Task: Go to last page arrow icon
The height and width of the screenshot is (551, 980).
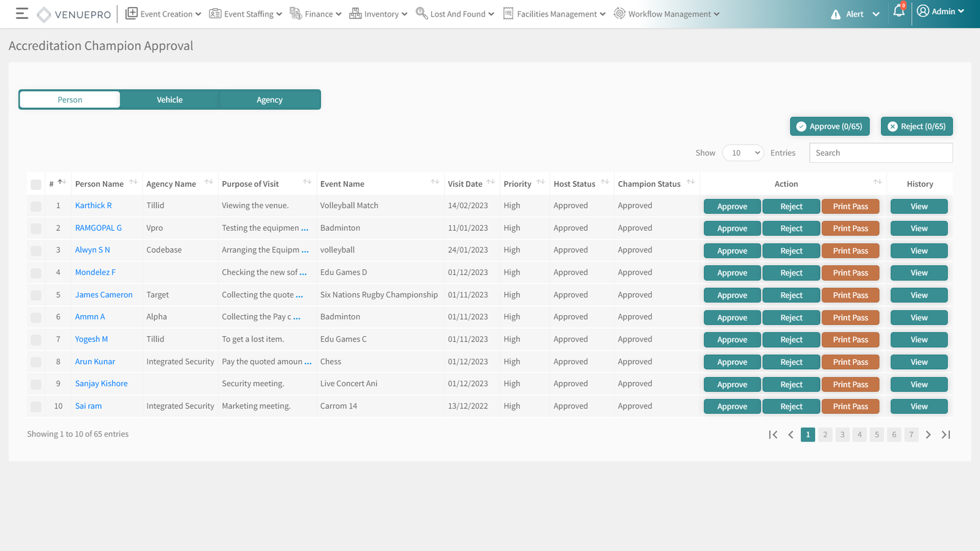Action: [x=946, y=435]
